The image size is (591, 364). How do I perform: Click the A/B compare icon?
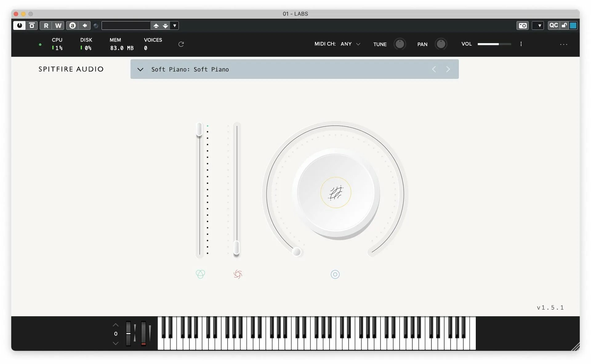[72, 26]
